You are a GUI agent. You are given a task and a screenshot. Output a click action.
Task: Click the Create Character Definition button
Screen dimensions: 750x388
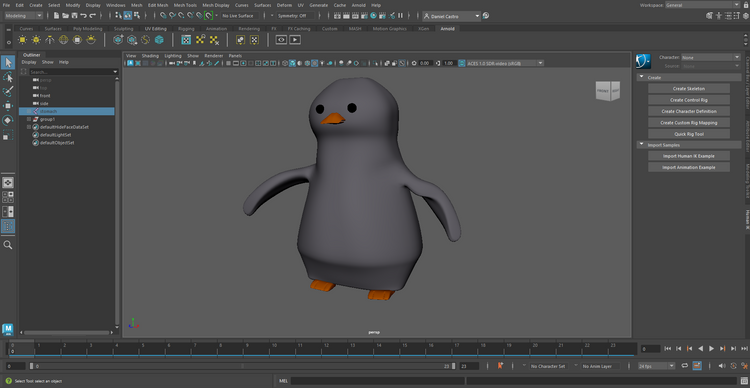coord(689,111)
